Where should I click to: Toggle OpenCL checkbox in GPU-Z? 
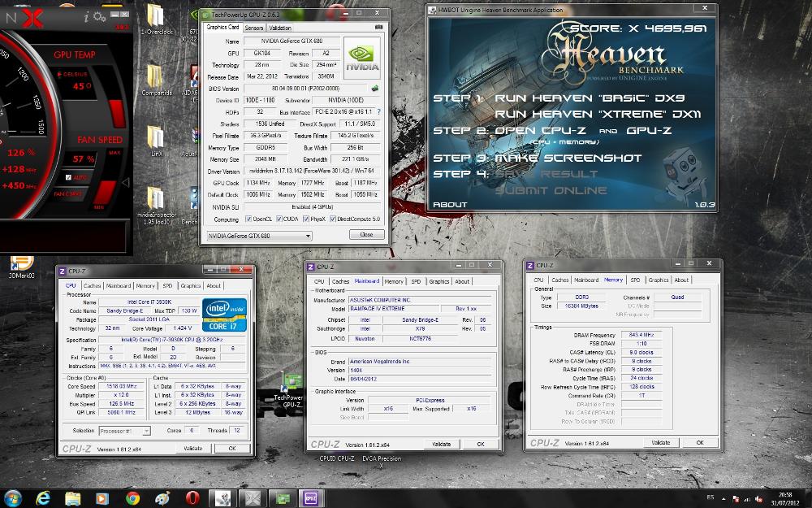click(248, 219)
